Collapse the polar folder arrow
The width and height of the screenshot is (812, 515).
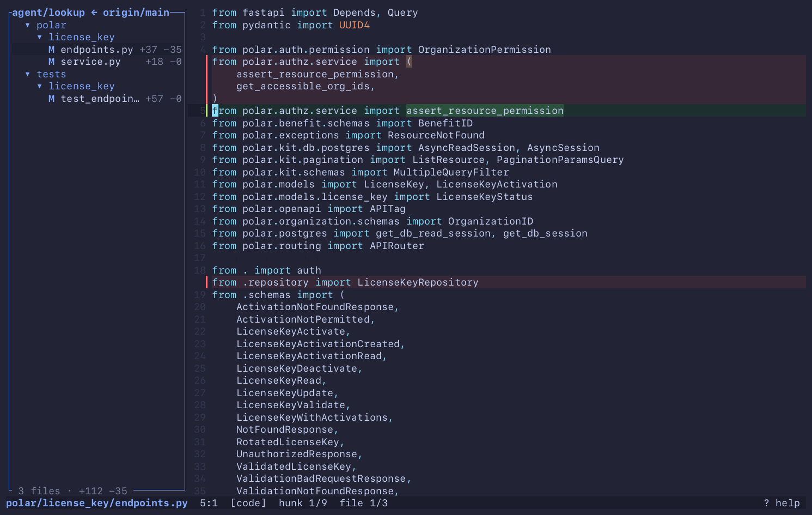tap(27, 25)
